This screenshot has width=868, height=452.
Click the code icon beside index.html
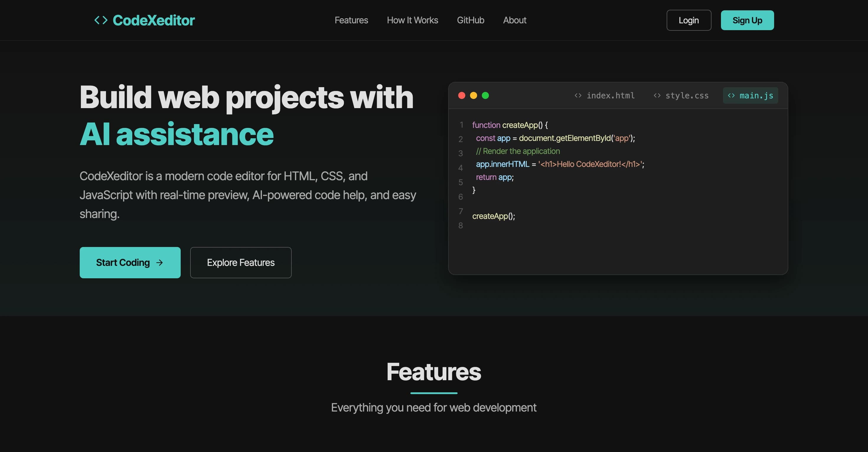click(x=578, y=95)
